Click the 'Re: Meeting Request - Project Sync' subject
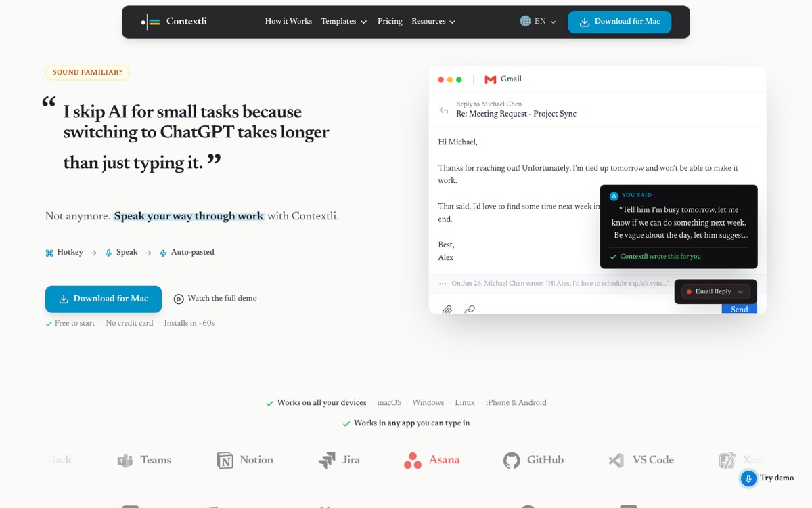This screenshot has height=508, width=812. (x=516, y=114)
